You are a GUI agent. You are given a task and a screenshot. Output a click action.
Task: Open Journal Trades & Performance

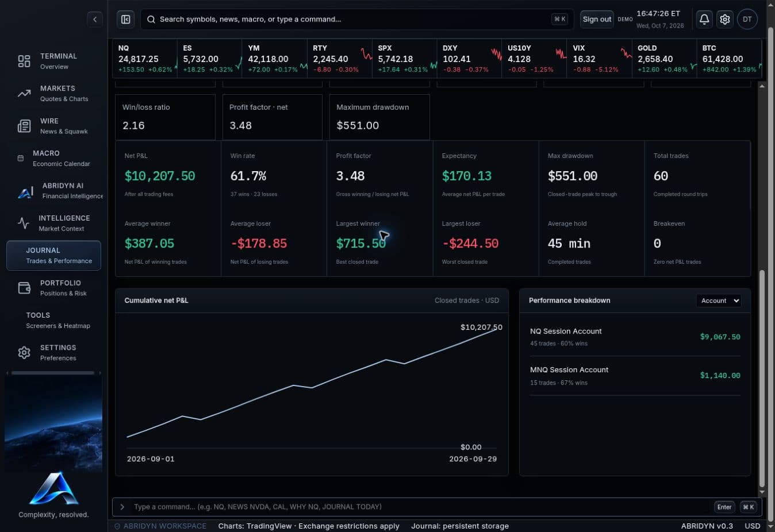tap(53, 256)
